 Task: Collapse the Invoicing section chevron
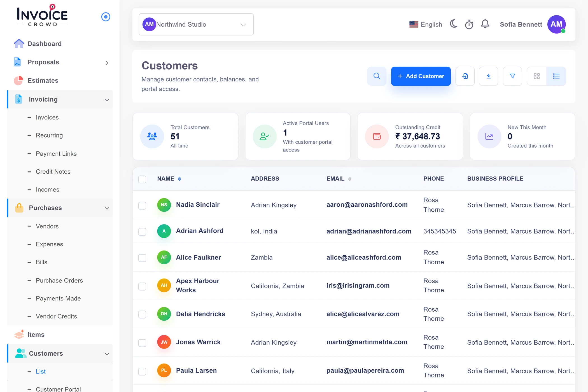click(x=107, y=100)
